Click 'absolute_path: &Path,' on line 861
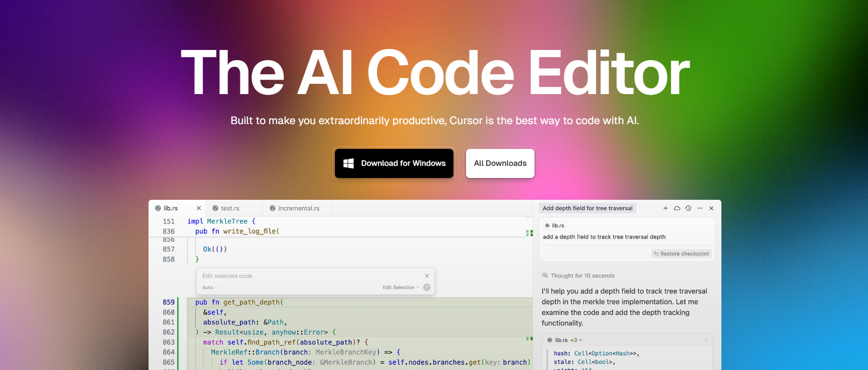The image size is (868, 370). coord(245,322)
